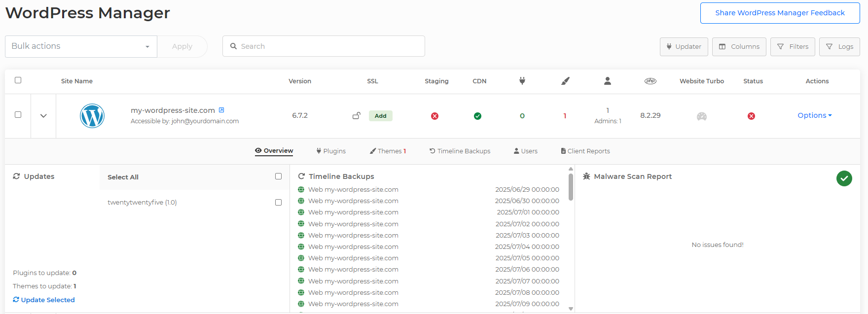Open site in new tab icon

(221, 110)
